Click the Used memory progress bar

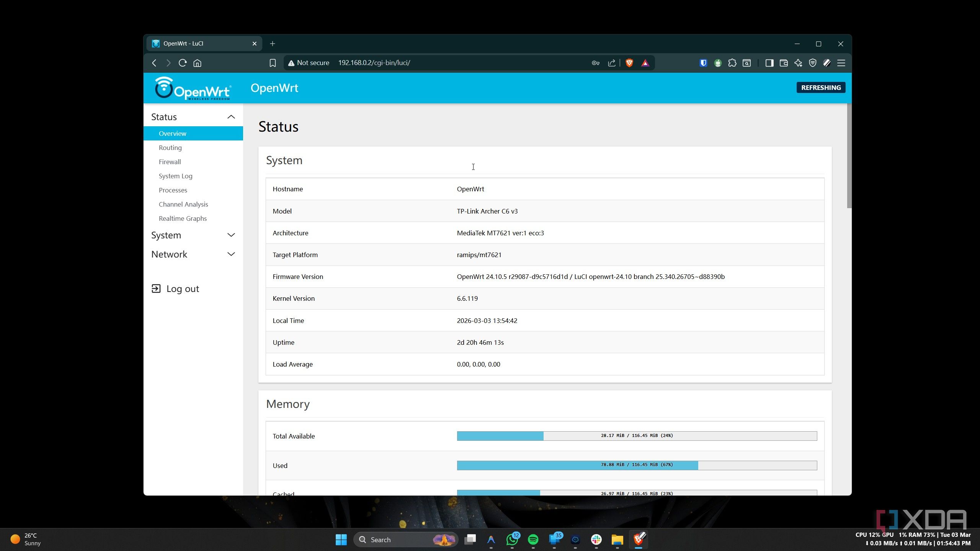pyautogui.click(x=637, y=465)
